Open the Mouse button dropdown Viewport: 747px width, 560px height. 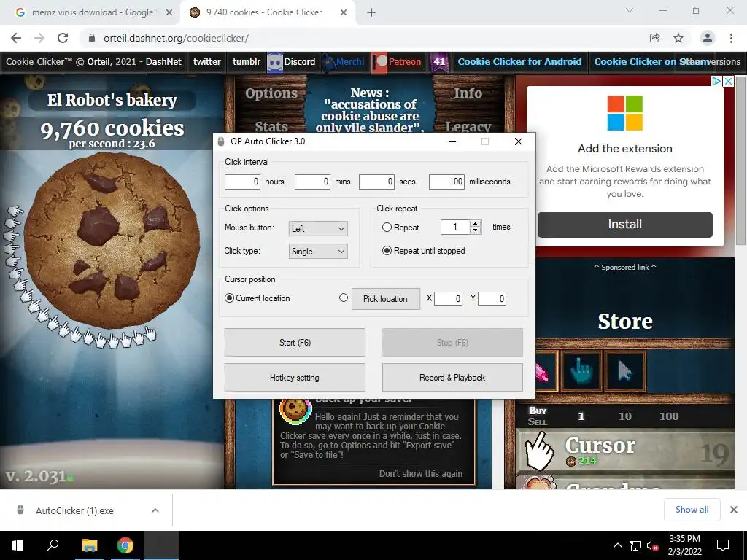tap(318, 228)
